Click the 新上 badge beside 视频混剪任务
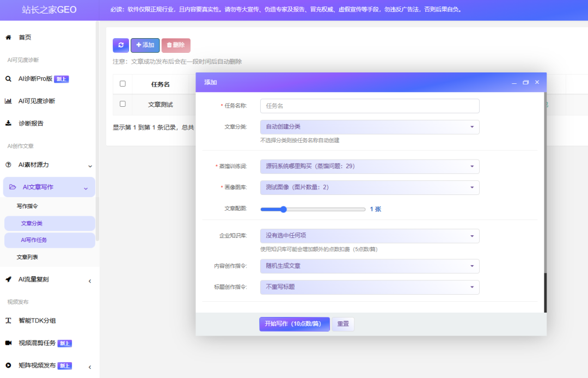This screenshot has width=588, height=378. 64,343
